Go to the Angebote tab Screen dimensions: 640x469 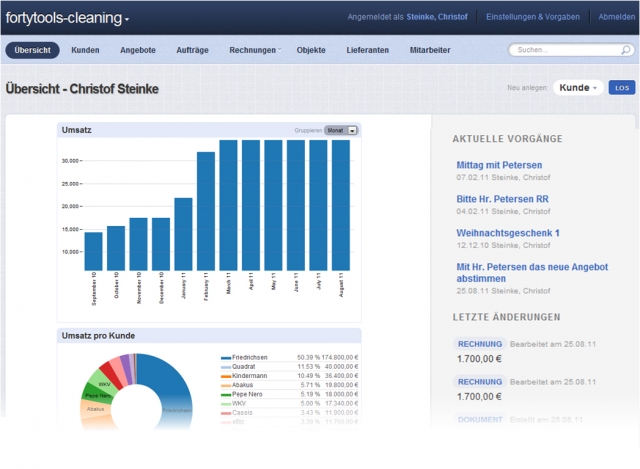[x=138, y=50]
